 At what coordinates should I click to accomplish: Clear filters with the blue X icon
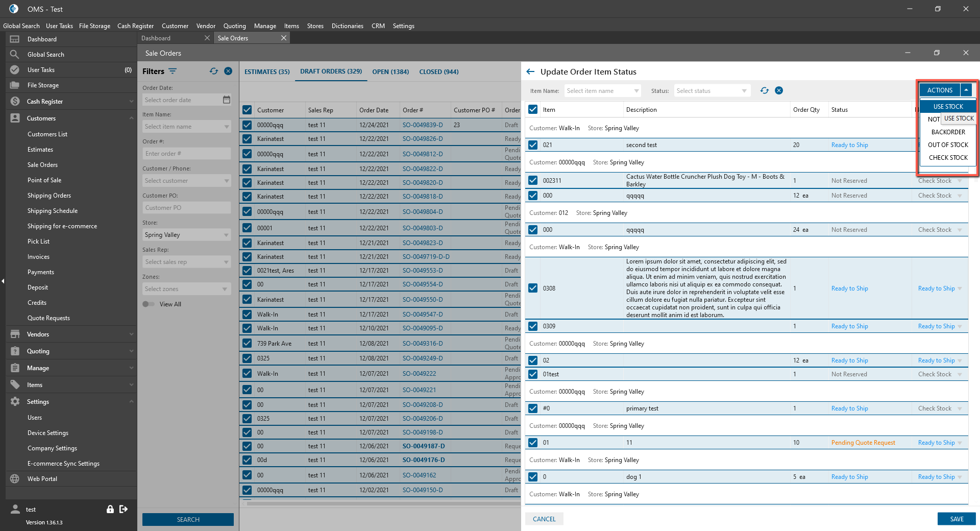[x=228, y=71]
